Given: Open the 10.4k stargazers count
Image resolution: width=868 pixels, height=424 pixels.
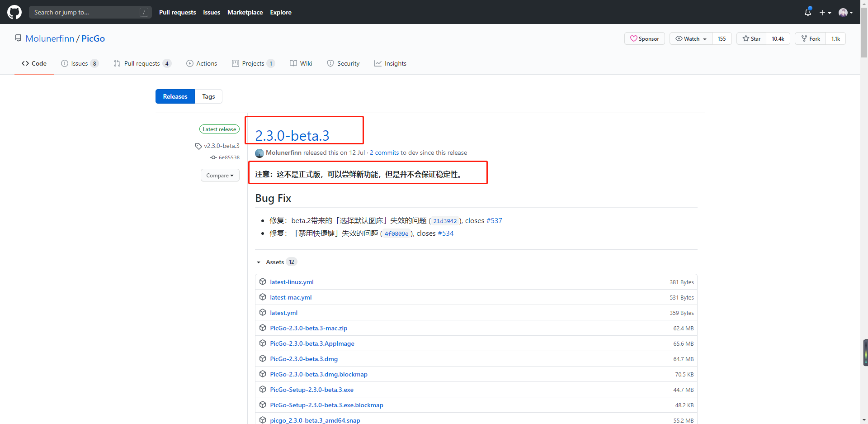Looking at the screenshot, I should [x=778, y=38].
